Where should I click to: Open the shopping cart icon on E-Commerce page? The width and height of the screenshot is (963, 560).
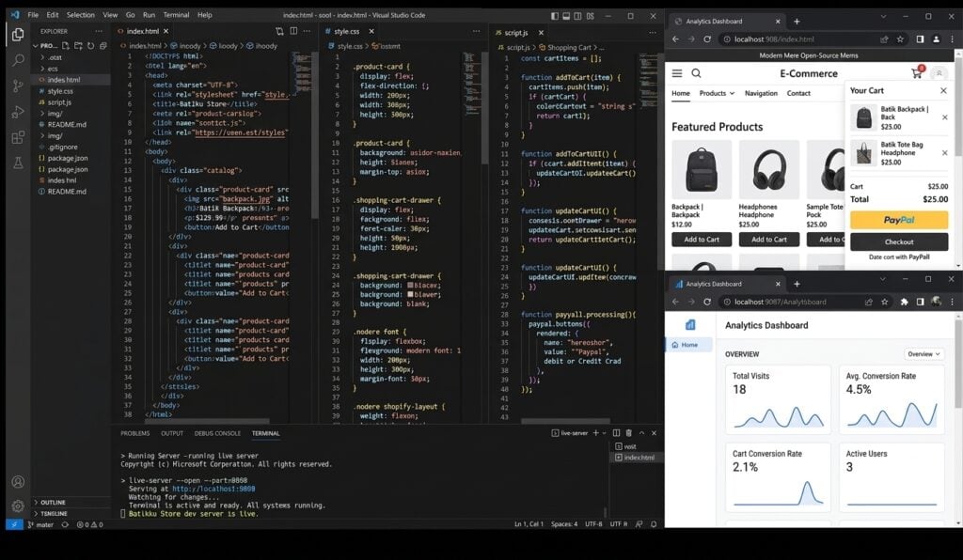coord(917,72)
